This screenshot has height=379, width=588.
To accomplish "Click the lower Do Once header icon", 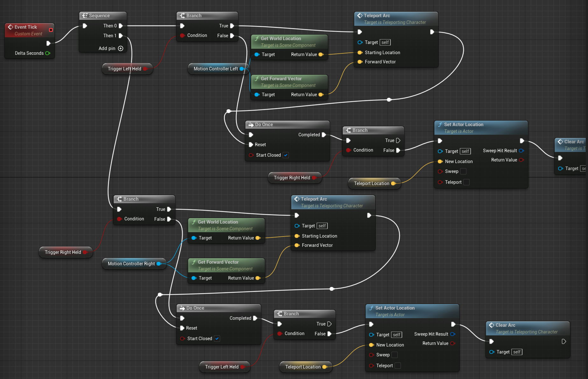I will [182, 308].
